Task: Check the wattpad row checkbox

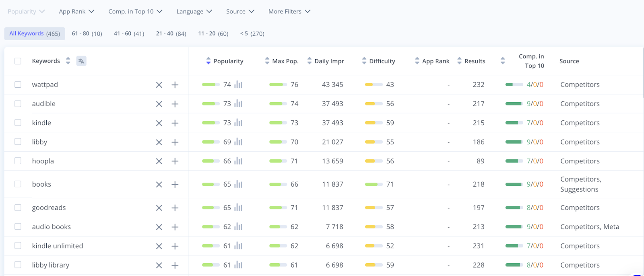Action: coord(18,84)
